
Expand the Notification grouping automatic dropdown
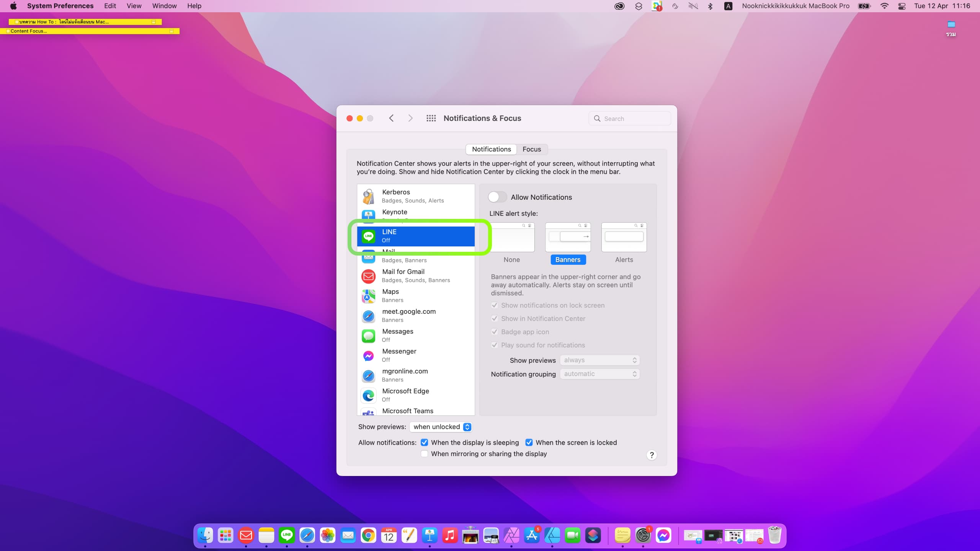pyautogui.click(x=599, y=374)
